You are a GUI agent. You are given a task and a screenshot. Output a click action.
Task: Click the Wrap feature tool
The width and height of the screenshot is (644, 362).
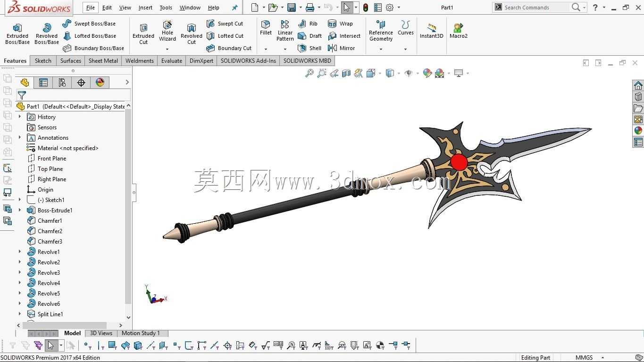click(x=340, y=24)
